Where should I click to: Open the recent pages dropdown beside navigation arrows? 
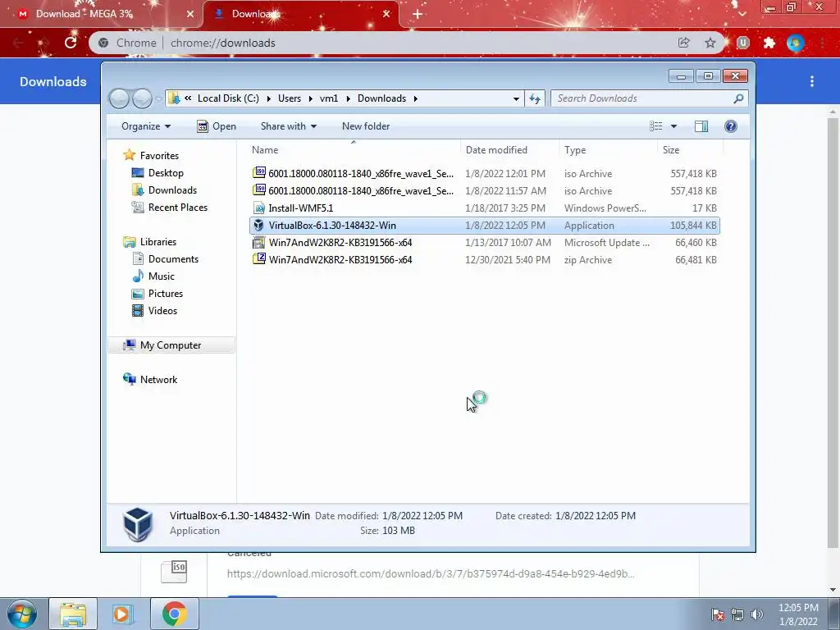click(158, 98)
